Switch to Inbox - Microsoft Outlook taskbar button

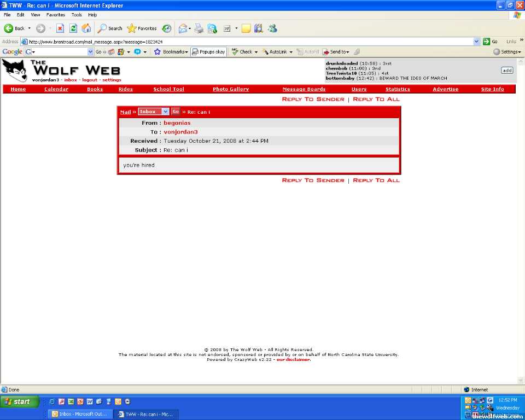[x=80, y=414]
